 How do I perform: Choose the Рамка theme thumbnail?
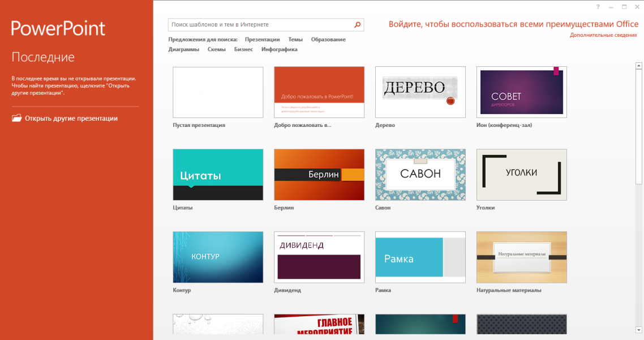click(420, 257)
